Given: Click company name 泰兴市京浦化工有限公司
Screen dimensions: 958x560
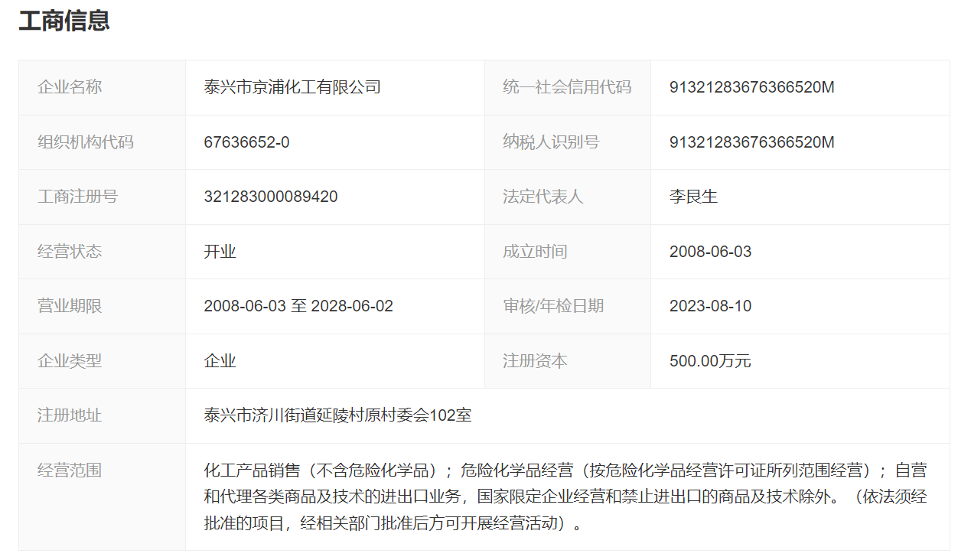Looking at the screenshot, I should tap(292, 87).
